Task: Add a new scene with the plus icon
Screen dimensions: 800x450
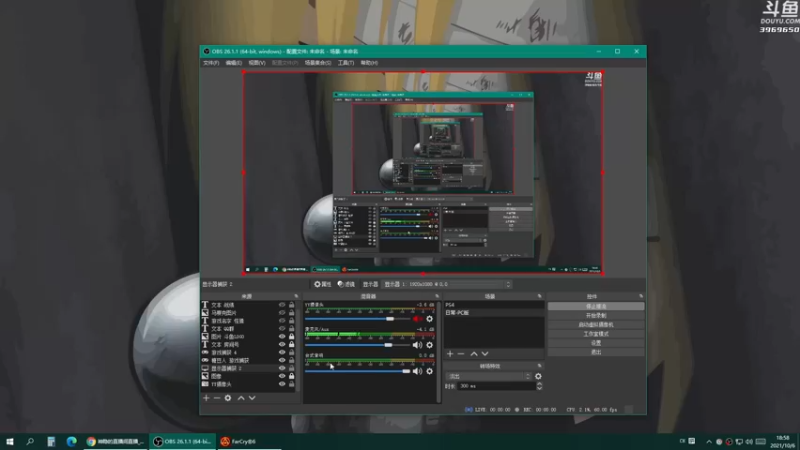Action: [450, 354]
